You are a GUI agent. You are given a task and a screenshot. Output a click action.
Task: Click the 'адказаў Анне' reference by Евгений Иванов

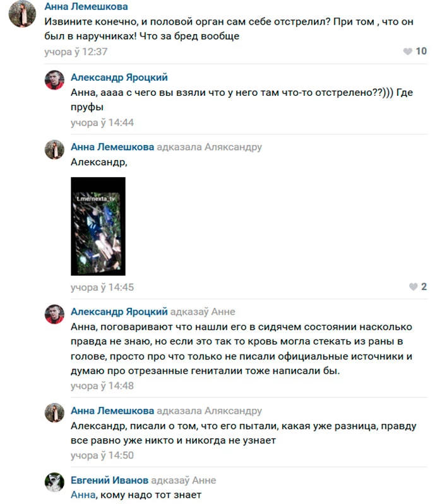pos(183,480)
